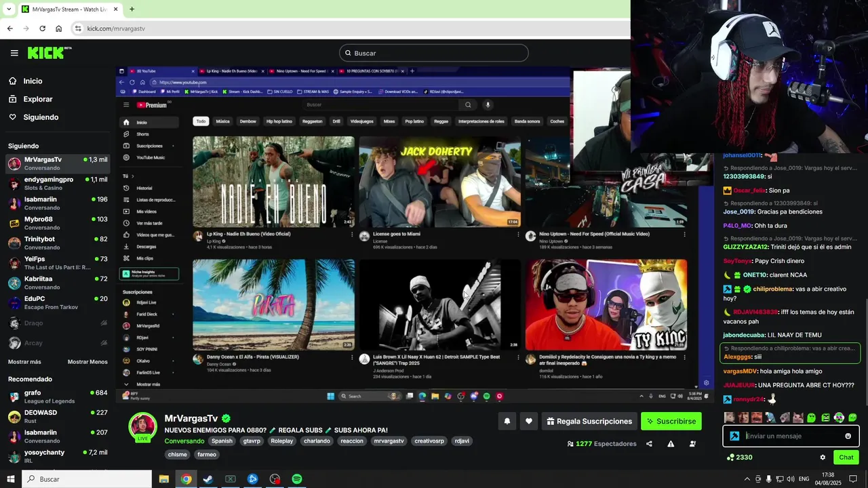This screenshot has height=488, width=868.
Task: Click the share stream icon
Action: point(649,444)
